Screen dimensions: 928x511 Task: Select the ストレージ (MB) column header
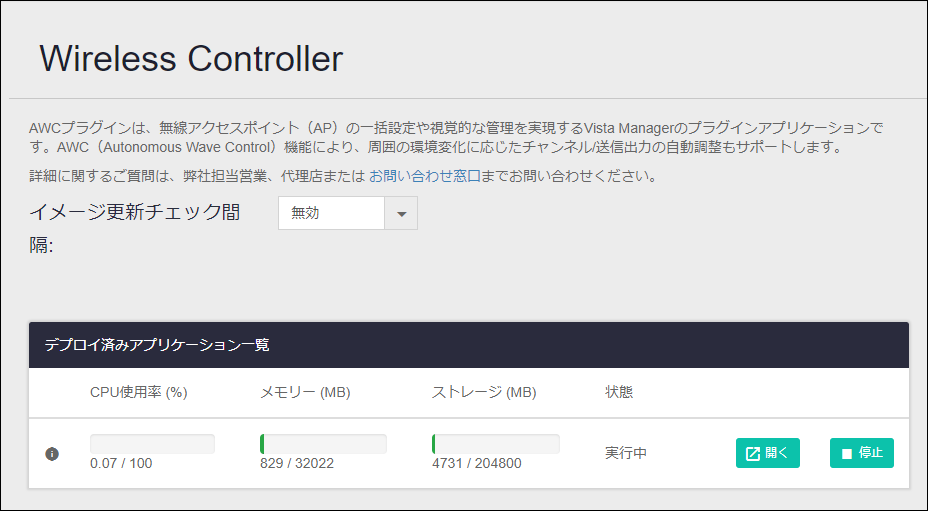(x=484, y=392)
